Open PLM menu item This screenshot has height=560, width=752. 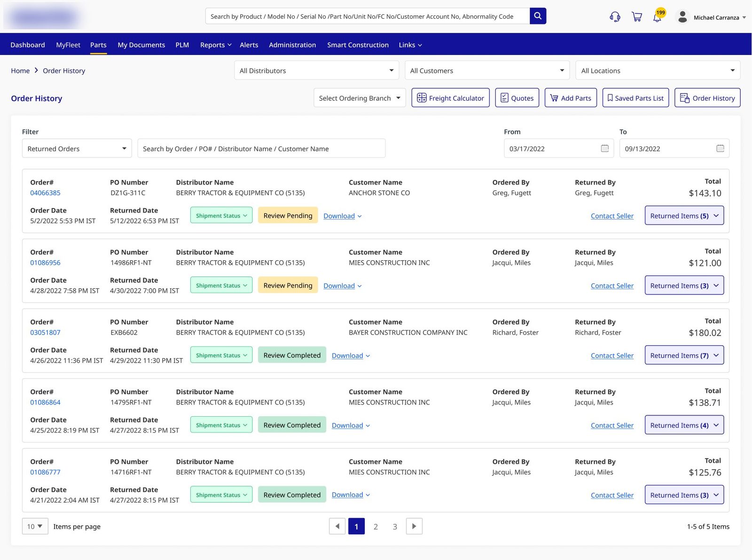[182, 45]
